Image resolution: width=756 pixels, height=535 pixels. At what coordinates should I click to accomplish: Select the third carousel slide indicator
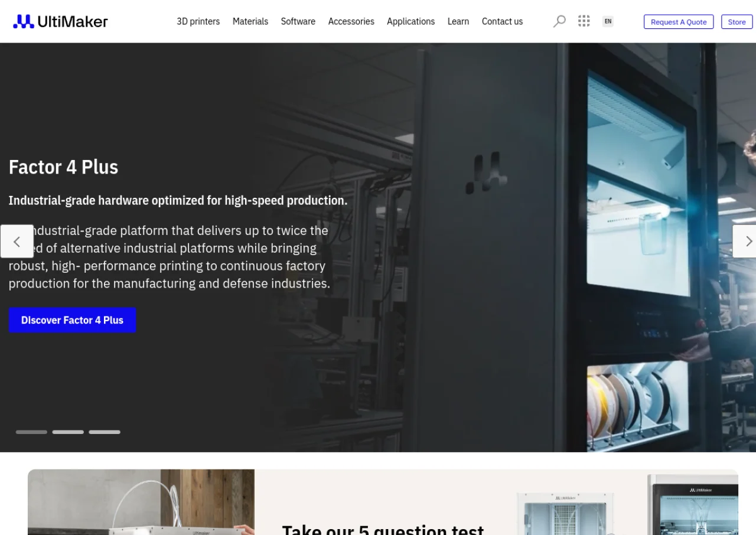105,432
